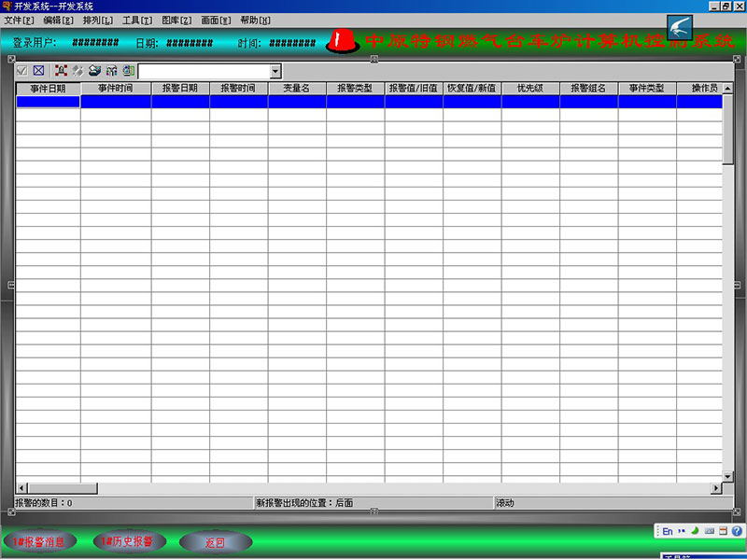Toggle the soft keyboard icon in the language bar

pos(709,530)
